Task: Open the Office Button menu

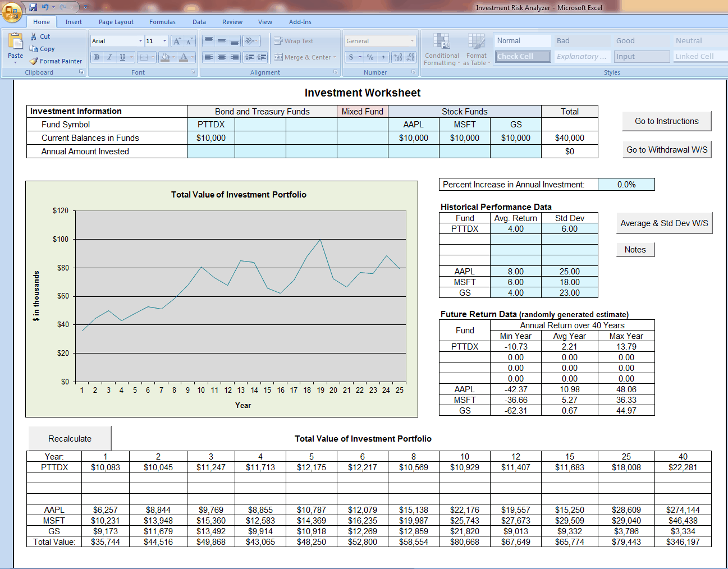Action: pyautogui.click(x=12, y=11)
